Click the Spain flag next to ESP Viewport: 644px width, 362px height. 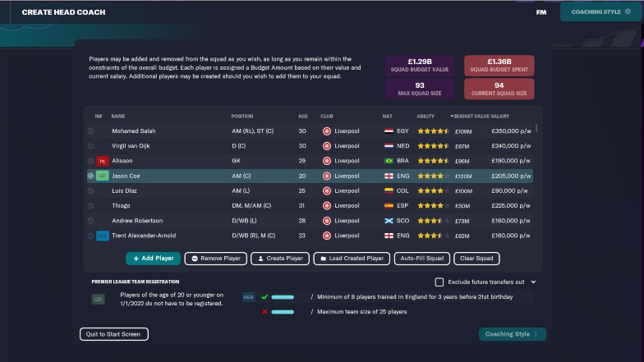(389, 205)
